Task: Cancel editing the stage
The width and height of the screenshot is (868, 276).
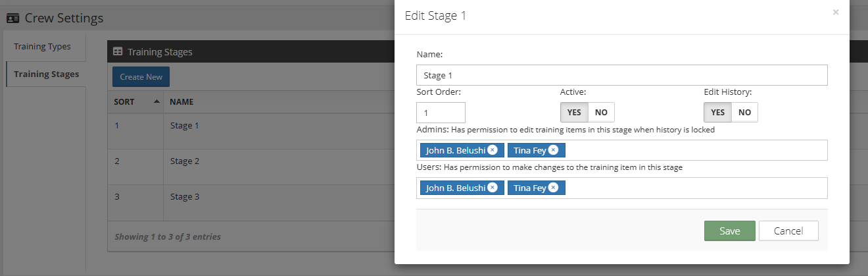Action: [788, 231]
